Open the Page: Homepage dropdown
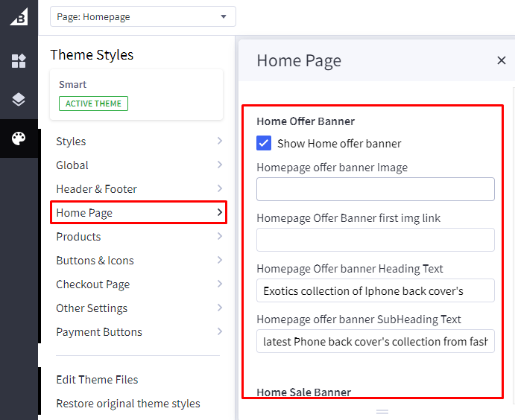515x420 pixels. pyautogui.click(x=142, y=16)
